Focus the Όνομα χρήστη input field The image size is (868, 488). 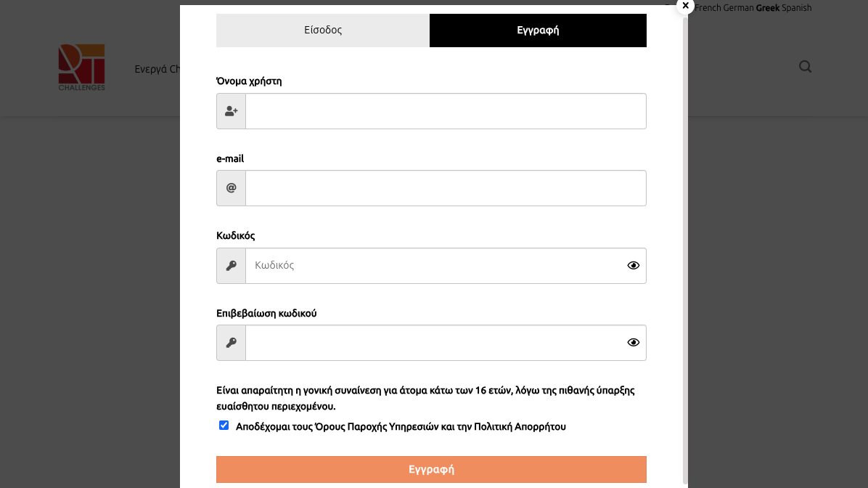coord(446,111)
